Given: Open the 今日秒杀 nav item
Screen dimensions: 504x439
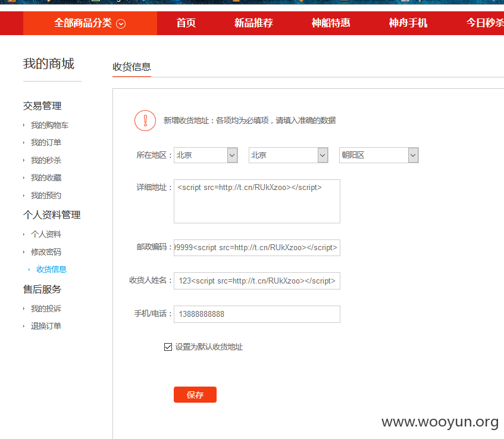Looking at the screenshot, I should [485, 23].
